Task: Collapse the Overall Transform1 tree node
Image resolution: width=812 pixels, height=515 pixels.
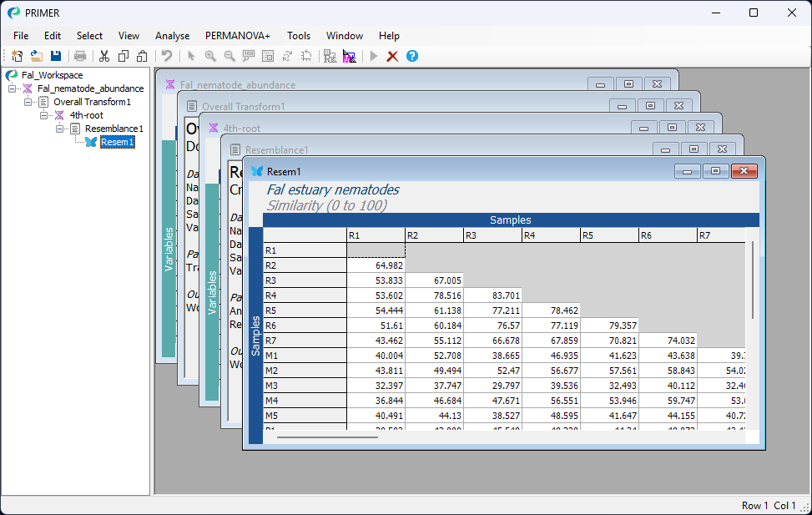Action: (x=28, y=102)
